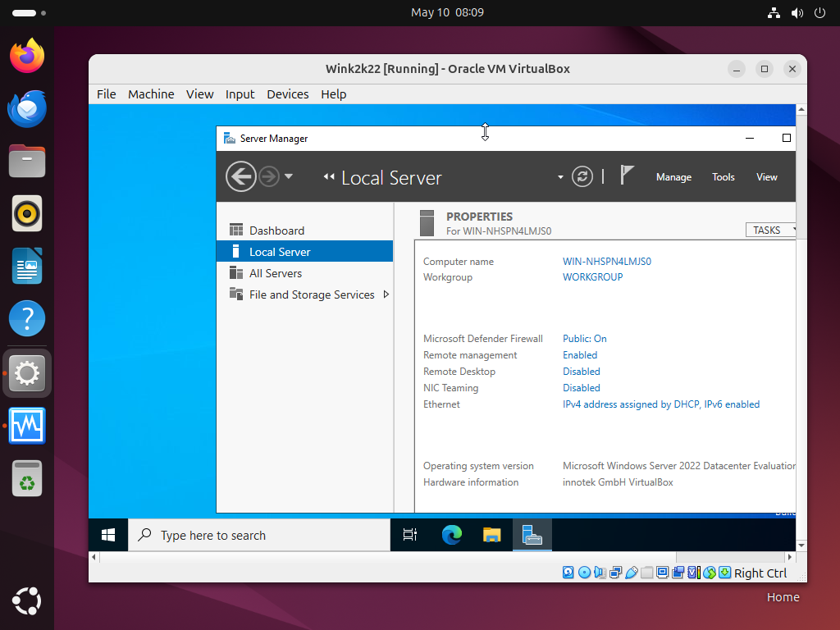Click the VM view vertical scrollbar up arrow

coord(801,109)
